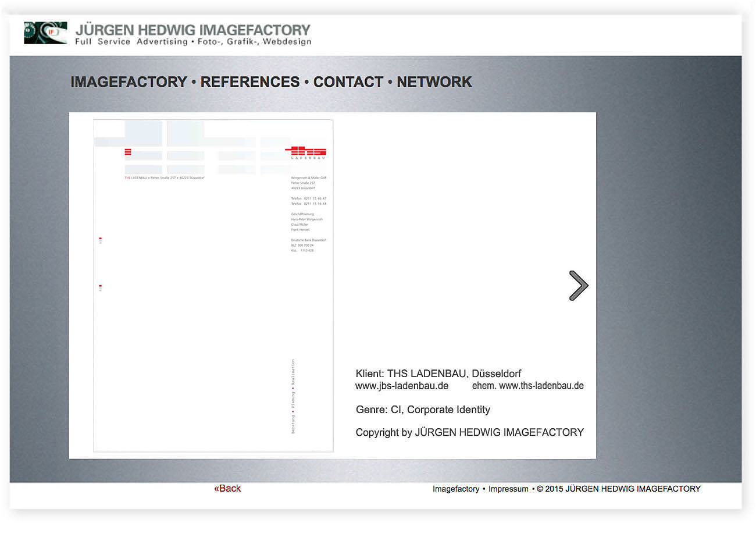Click the Imagefactory logo icon in header

click(x=45, y=33)
